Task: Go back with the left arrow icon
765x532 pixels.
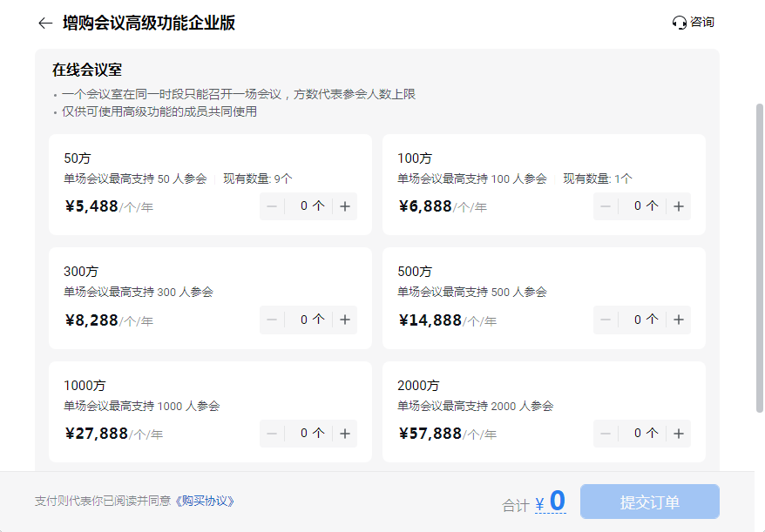Action: click(45, 23)
